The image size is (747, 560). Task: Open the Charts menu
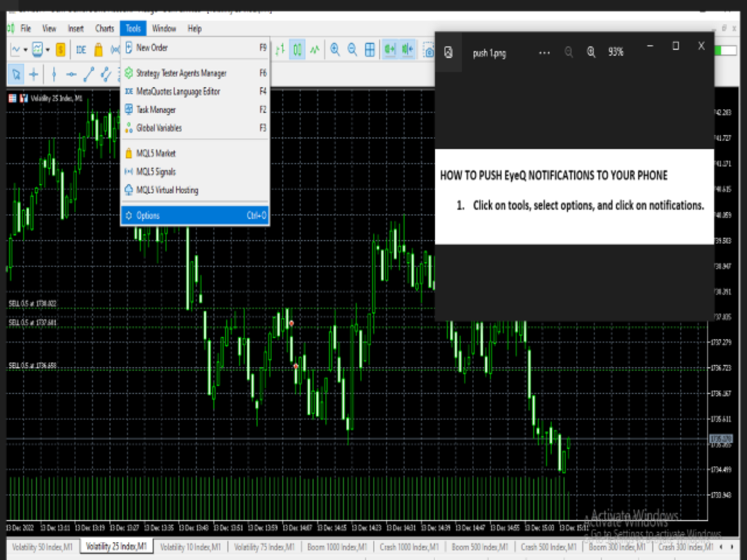pos(104,28)
